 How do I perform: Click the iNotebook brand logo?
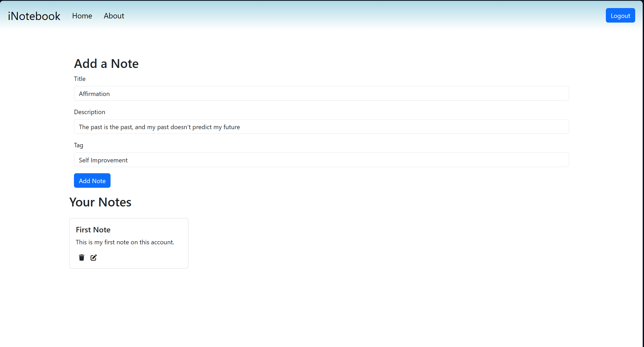(x=34, y=16)
